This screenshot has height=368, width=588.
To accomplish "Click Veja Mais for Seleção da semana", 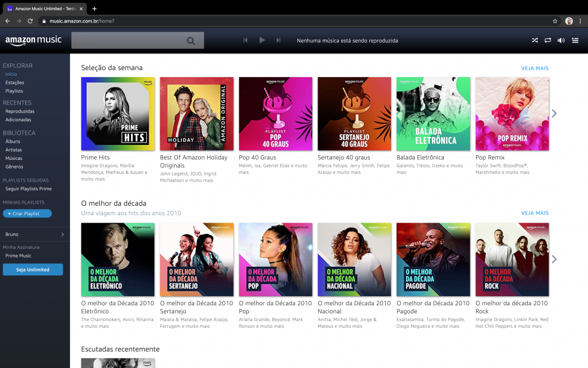I will pyautogui.click(x=535, y=68).
